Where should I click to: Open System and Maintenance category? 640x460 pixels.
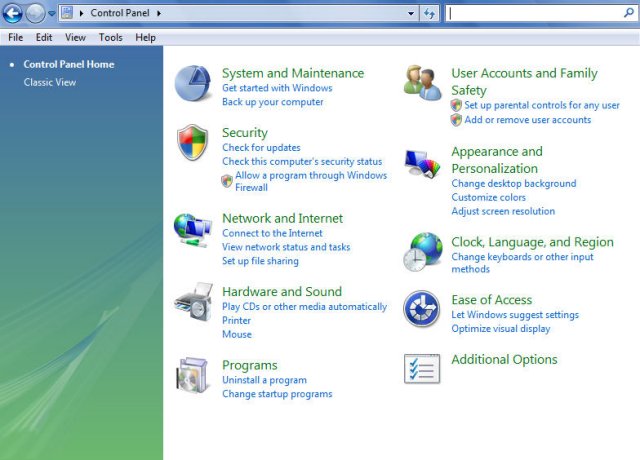click(293, 73)
